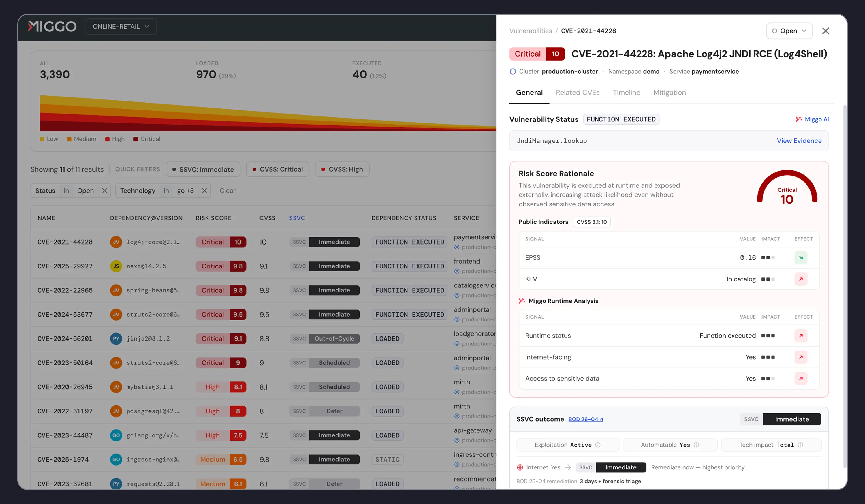Click the Access to sensitive data effect arrow

tap(800, 379)
